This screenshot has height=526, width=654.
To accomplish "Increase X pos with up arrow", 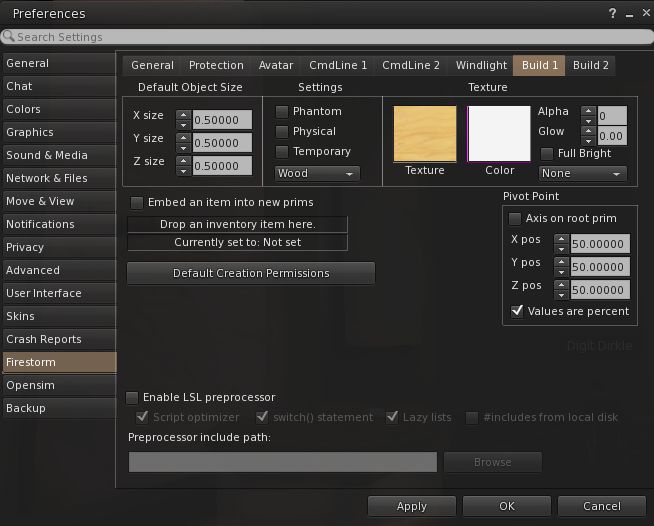I will coord(561,239).
